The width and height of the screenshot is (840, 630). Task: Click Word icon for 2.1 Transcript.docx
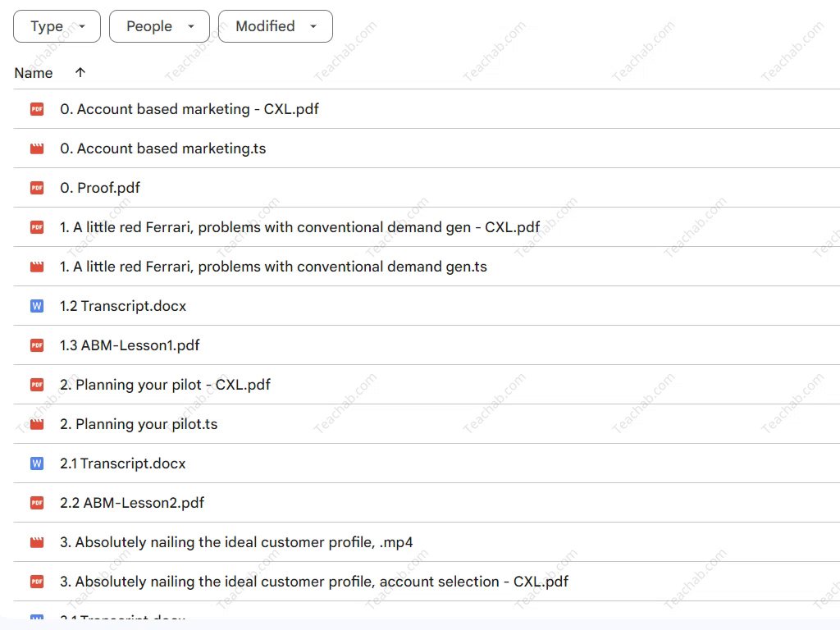coord(37,463)
